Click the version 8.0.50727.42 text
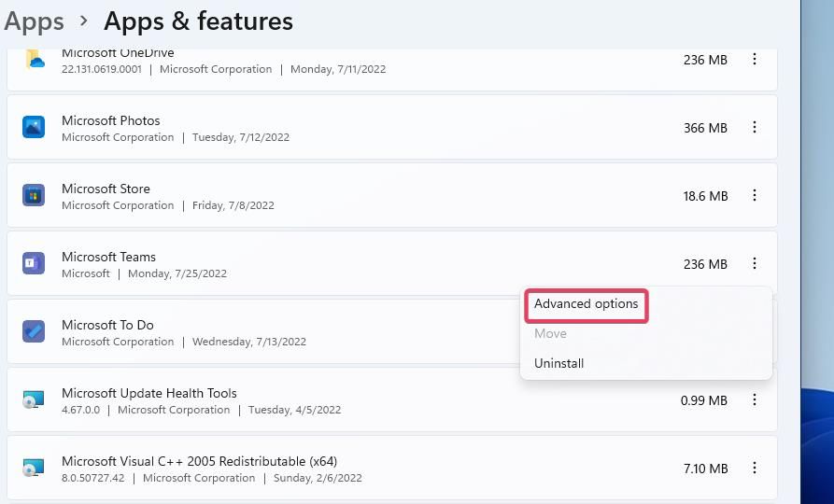The height and width of the screenshot is (504, 834). (x=93, y=478)
